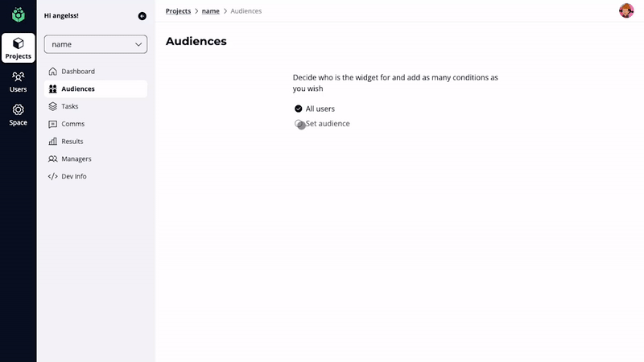Image resolution: width=644 pixels, height=362 pixels.
Task: Click the Tasks layers icon
Action: 52,106
